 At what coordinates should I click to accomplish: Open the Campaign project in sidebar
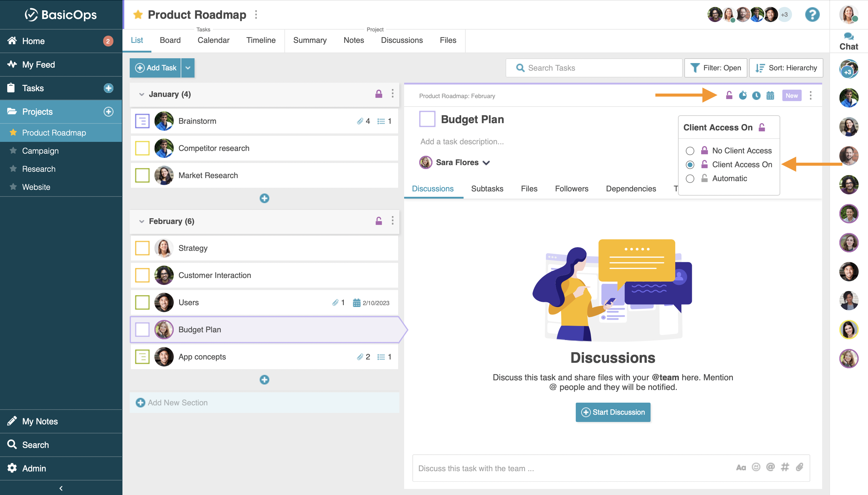click(61, 151)
